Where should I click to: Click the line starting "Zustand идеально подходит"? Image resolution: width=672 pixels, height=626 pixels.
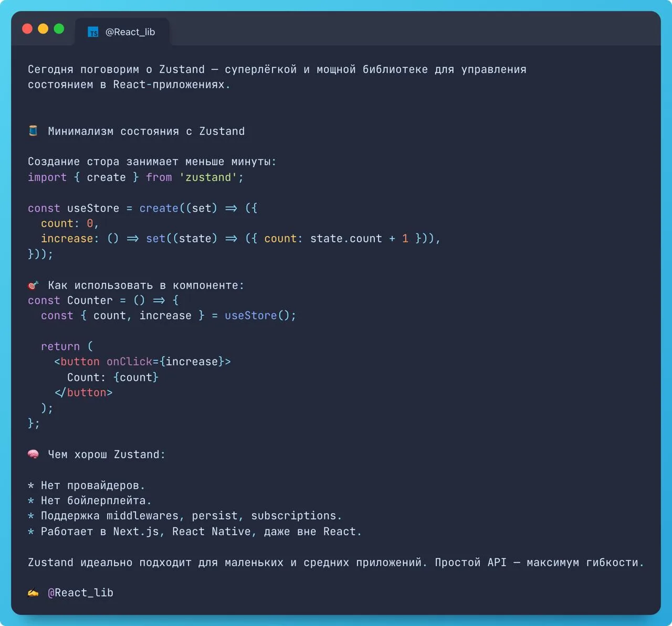pos(336,563)
